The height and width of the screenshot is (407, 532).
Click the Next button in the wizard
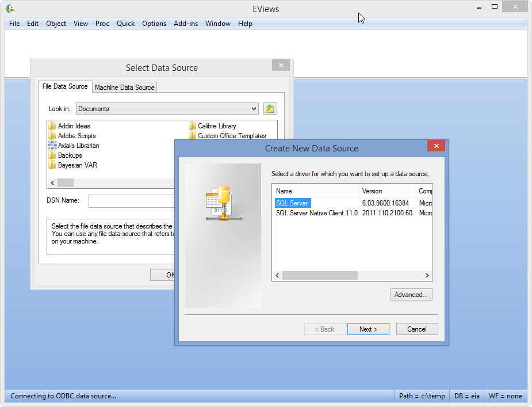pos(368,329)
